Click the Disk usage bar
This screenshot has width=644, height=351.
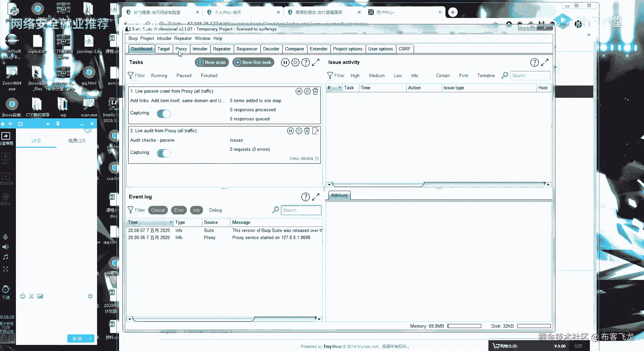click(534, 326)
